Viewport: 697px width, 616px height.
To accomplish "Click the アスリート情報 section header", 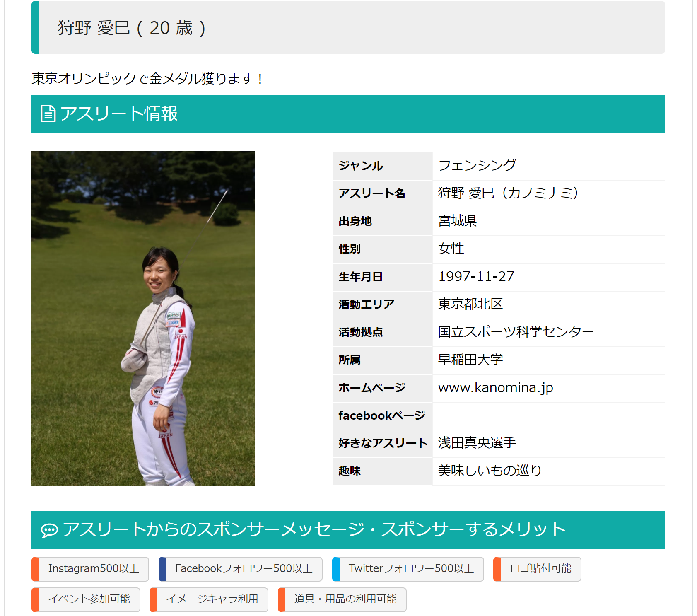I will [x=348, y=114].
